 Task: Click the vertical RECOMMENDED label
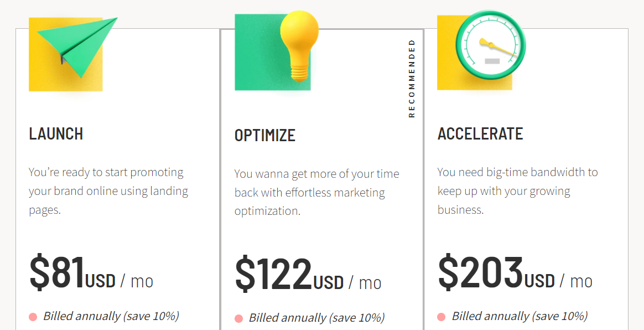412,79
